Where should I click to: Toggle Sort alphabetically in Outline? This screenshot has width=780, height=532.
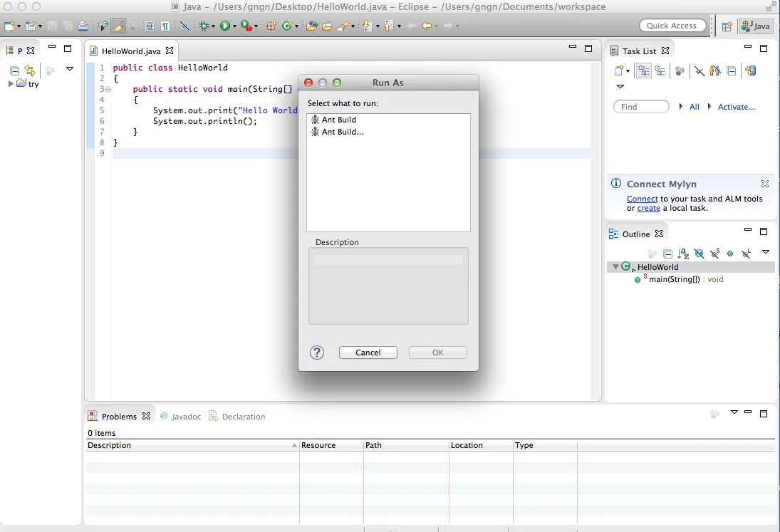[684, 254]
